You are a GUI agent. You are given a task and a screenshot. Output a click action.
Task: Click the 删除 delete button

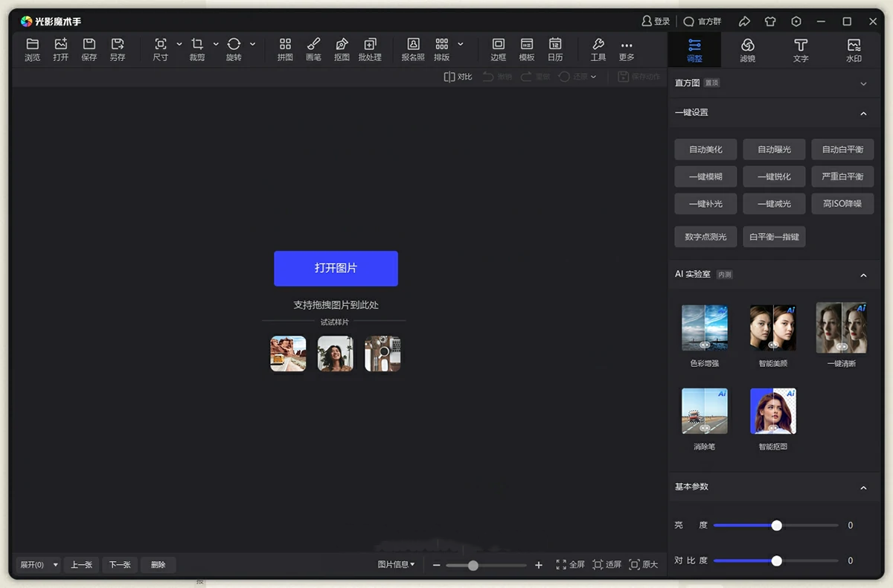click(159, 565)
